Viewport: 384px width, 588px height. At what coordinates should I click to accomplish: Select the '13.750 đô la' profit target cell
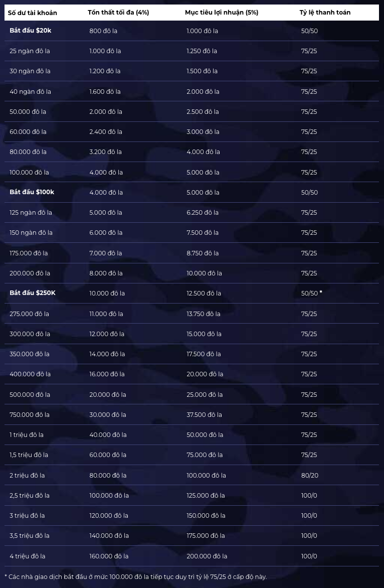[x=204, y=314]
